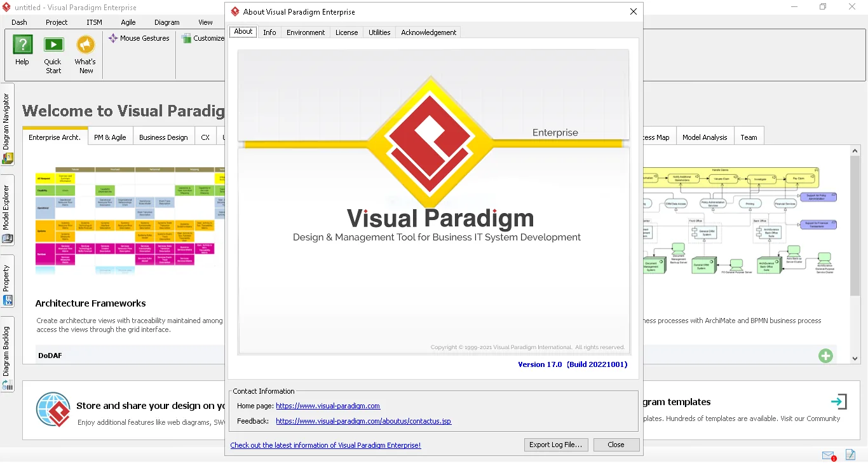Click the Architecture Frameworks heading
This screenshot has height=463, width=868.
point(90,303)
